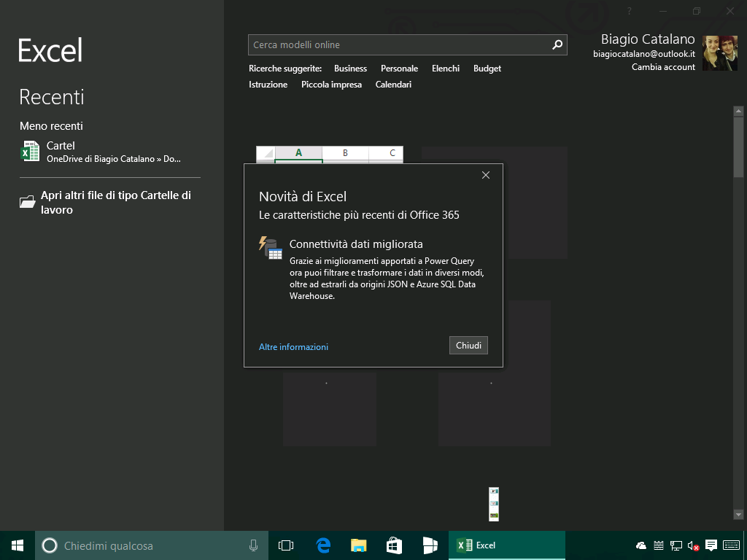
Task: Launch Microsoft Edge from taskbar
Action: 323,545
